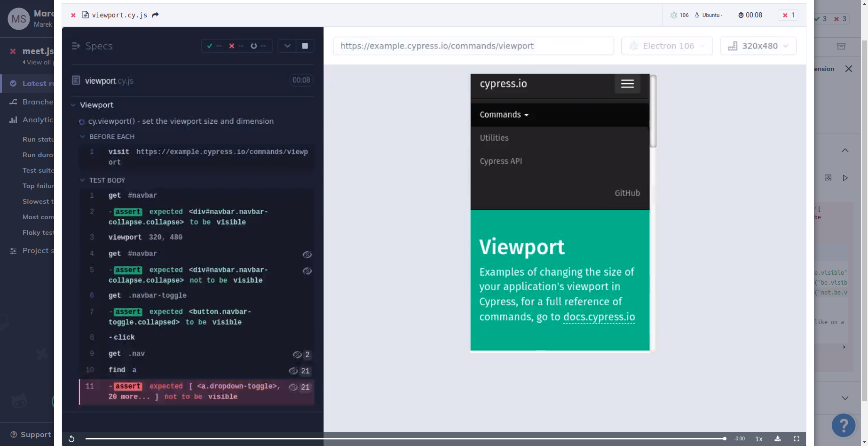
Task: Select the click command at step 8
Action: tap(197, 337)
